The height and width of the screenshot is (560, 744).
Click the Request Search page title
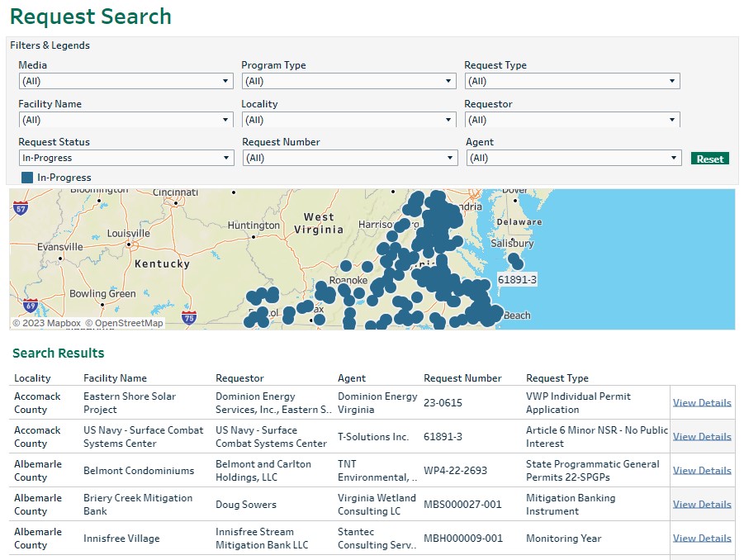(x=91, y=17)
